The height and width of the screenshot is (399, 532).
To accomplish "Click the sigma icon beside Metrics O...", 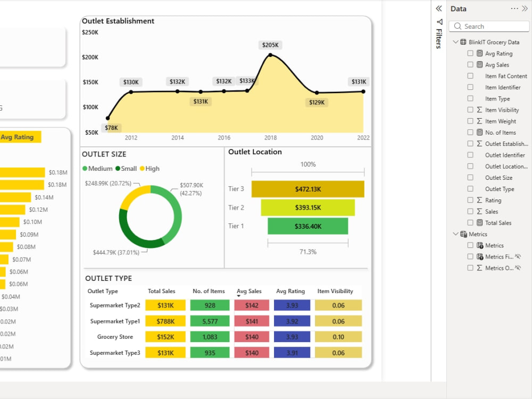I will (479, 268).
